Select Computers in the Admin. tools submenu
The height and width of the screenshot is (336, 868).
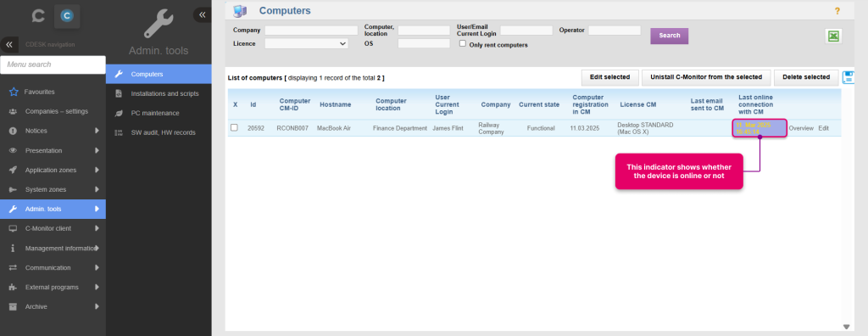(x=159, y=74)
